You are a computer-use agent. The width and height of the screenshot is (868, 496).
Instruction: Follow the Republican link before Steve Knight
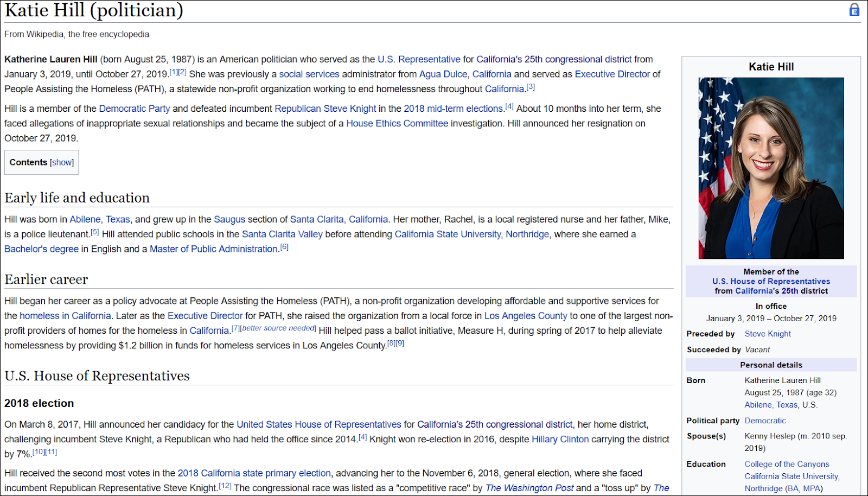(298, 109)
